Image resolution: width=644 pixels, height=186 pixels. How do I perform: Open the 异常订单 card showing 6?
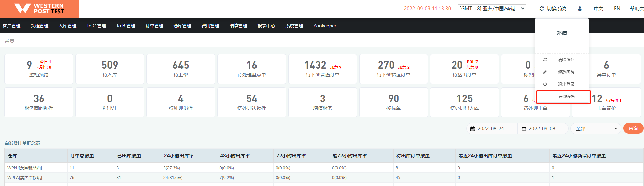click(x=606, y=69)
